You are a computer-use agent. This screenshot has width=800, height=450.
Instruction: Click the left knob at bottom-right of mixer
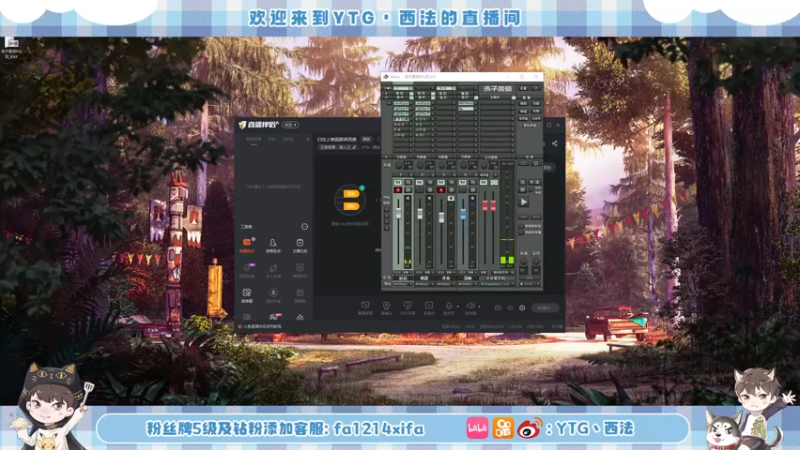[523, 261]
